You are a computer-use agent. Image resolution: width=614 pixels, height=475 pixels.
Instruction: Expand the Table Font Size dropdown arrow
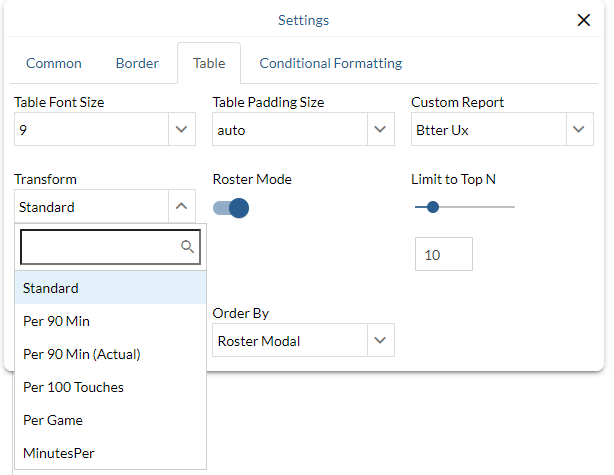coord(181,129)
